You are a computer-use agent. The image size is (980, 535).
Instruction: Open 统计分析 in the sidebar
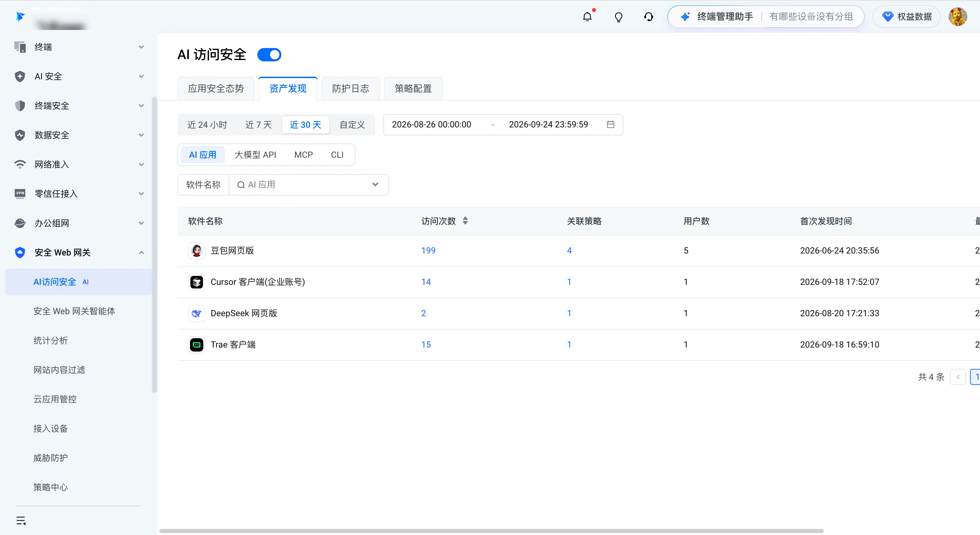(51, 341)
